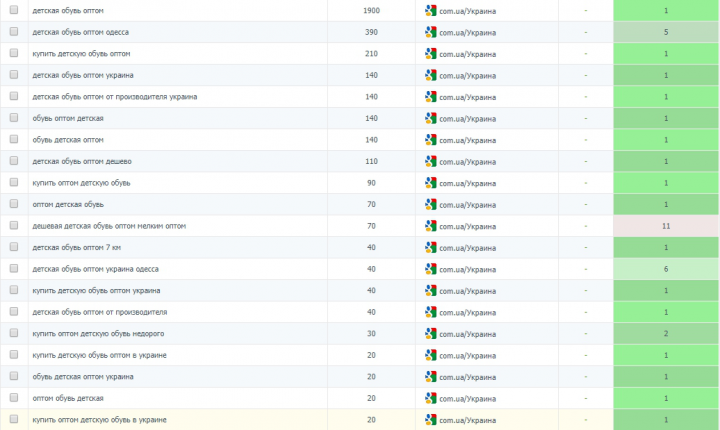The width and height of the screenshot is (720, 430).
Task: Click search volume value '210'
Action: (371, 54)
